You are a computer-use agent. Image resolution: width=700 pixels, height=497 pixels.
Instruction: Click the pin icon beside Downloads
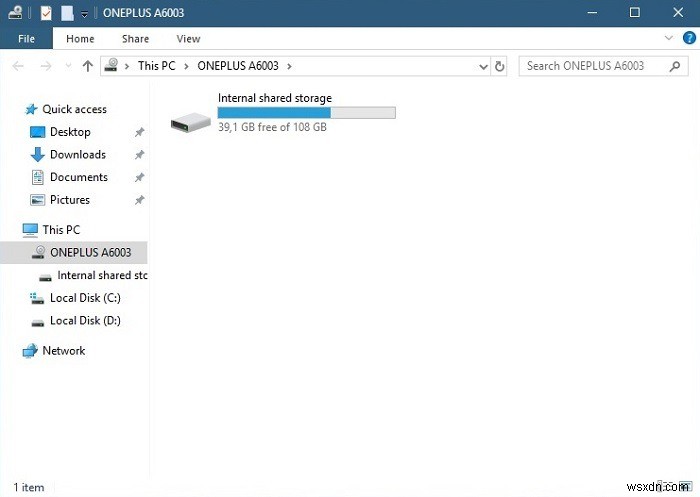(140, 155)
